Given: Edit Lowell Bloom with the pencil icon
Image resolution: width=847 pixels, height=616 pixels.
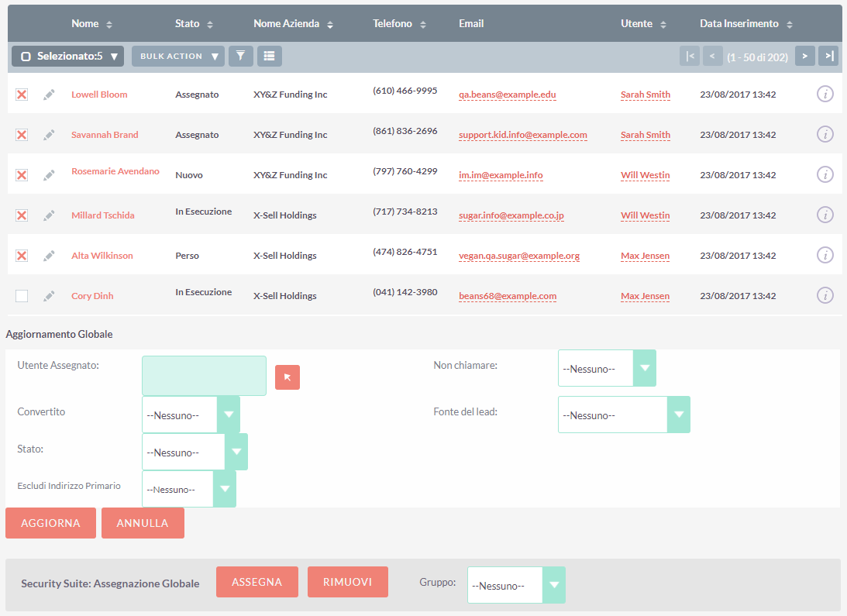Looking at the screenshot, I should 49,95.
